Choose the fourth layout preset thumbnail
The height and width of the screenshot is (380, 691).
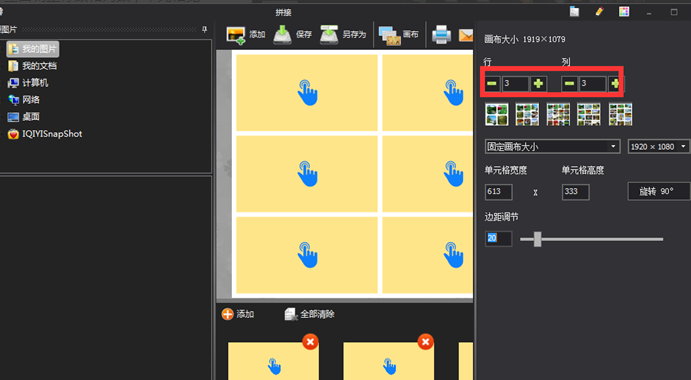tap(589, 114)
